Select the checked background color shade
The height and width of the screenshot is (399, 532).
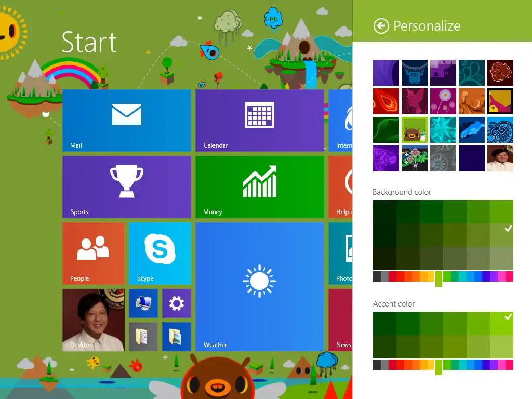pos(501,235)
